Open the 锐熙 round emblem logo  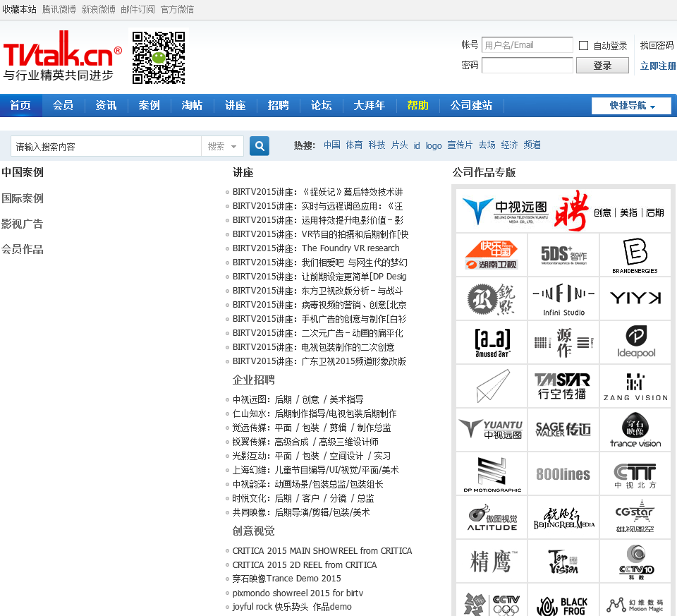click(492, 298)
